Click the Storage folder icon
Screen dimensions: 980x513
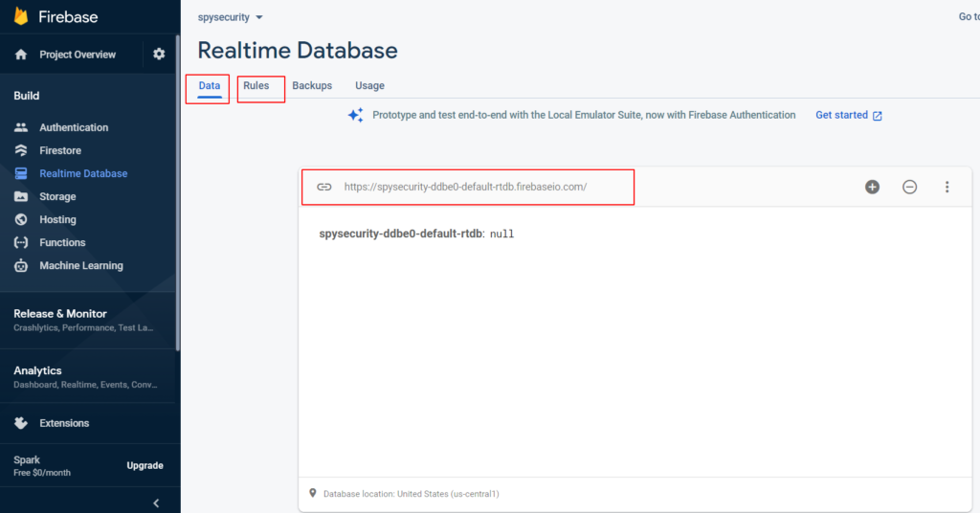pos(21,196)
